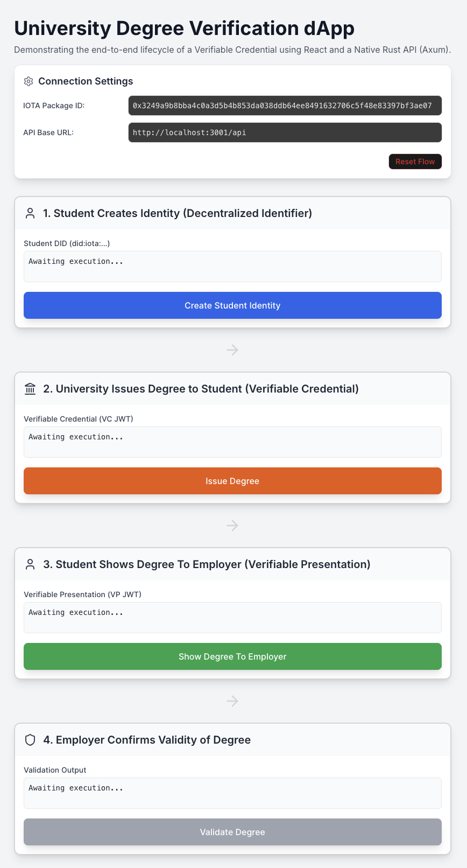This screenshot has height=868, width=467.
Task: Click the person icon beside step 3 title
Action: [x=30, y=564]
